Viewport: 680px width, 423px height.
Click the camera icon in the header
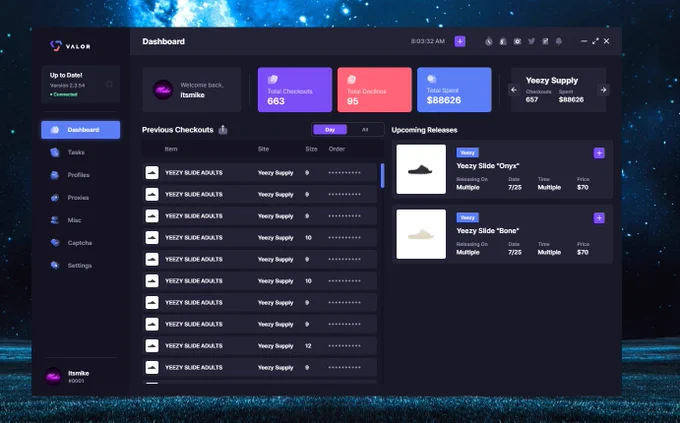(517, 41)
